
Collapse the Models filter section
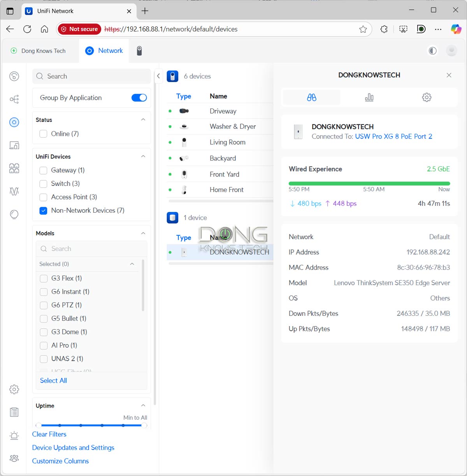tap(143, 233)
